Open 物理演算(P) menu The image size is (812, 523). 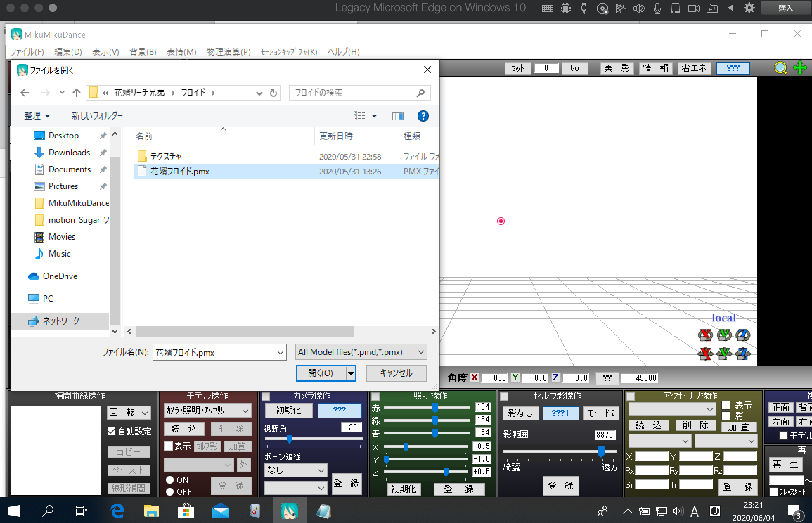(229, 52)
